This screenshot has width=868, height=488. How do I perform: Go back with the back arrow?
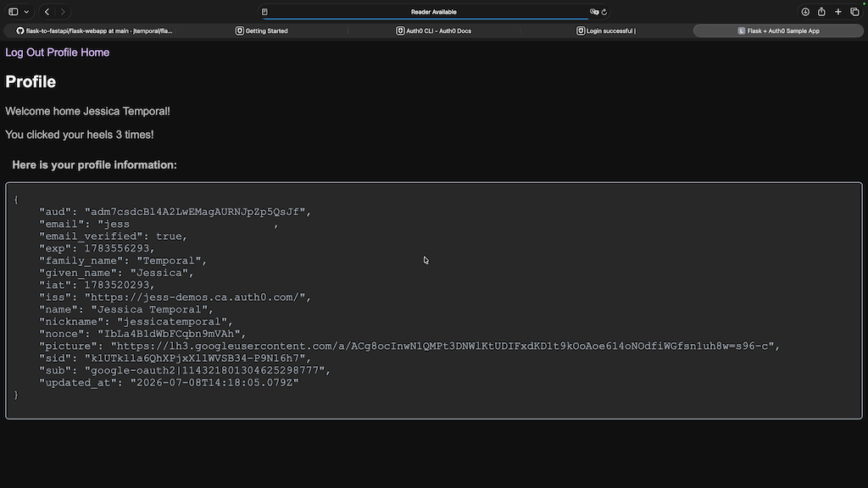click(x=47, y=12)
